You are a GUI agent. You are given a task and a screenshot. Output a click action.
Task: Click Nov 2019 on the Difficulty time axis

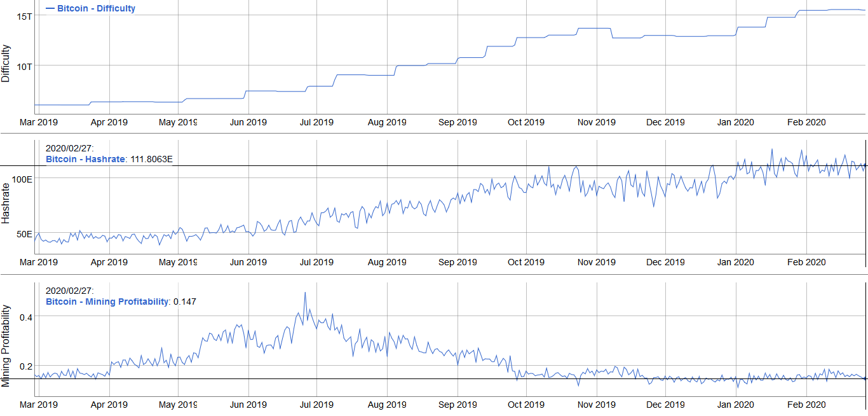point(596,122)
